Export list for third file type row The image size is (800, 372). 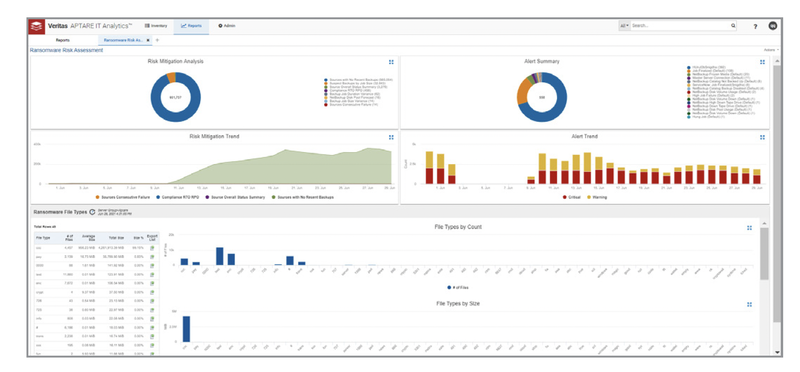coord(152,266)
